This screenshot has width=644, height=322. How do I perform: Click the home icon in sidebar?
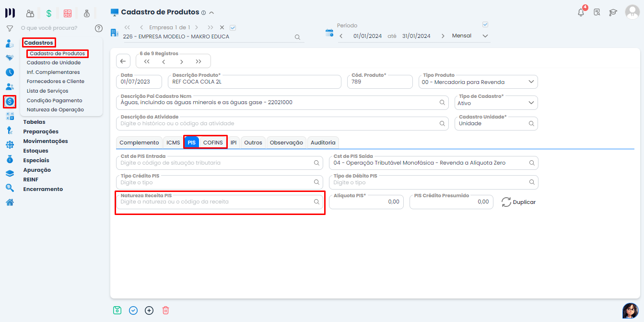click(x=10, y=202)
